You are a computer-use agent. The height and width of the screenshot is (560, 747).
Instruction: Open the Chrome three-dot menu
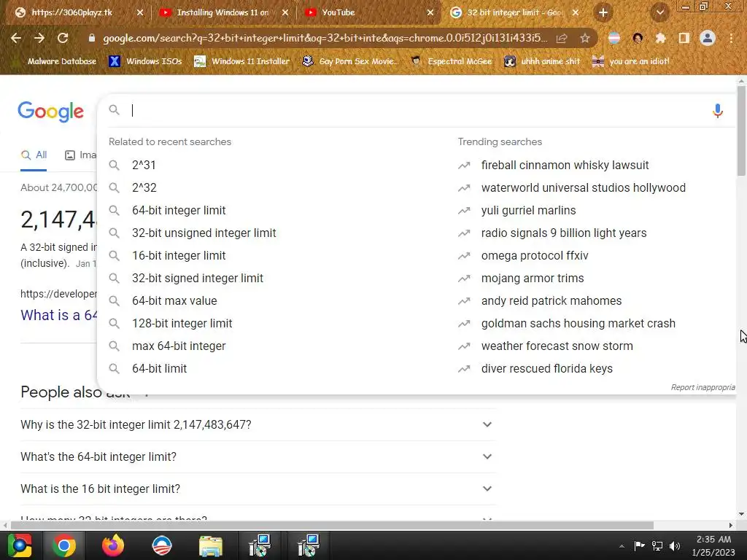(731, 38)
